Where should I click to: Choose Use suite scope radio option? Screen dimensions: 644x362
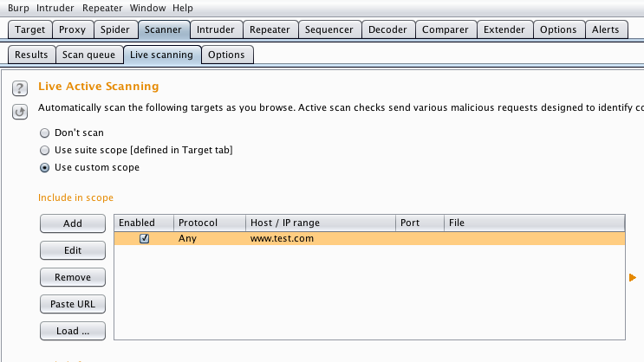click(x=45, y=151)
